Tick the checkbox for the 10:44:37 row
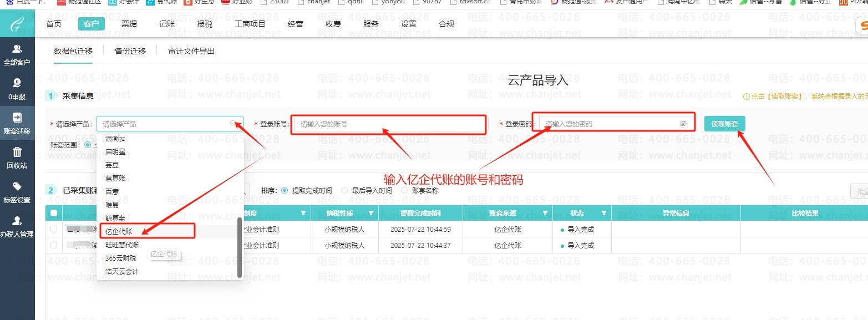868x320 pixels. (x=54, y=245)
